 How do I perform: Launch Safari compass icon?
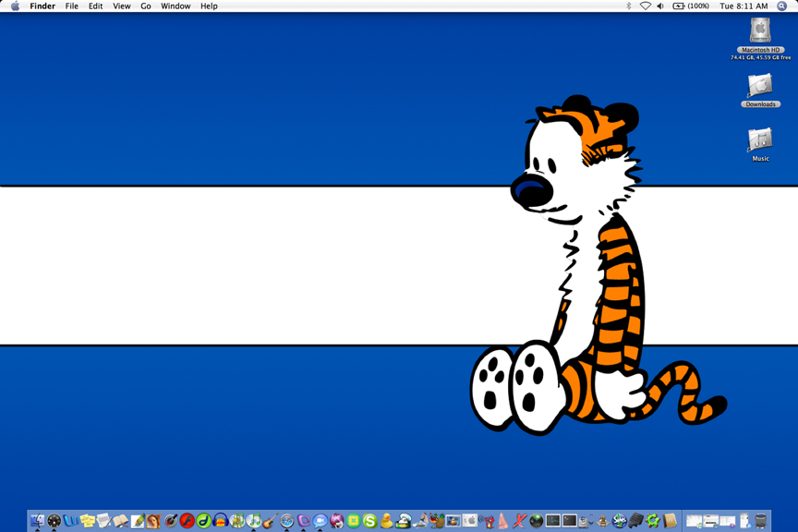coord(287,521)
